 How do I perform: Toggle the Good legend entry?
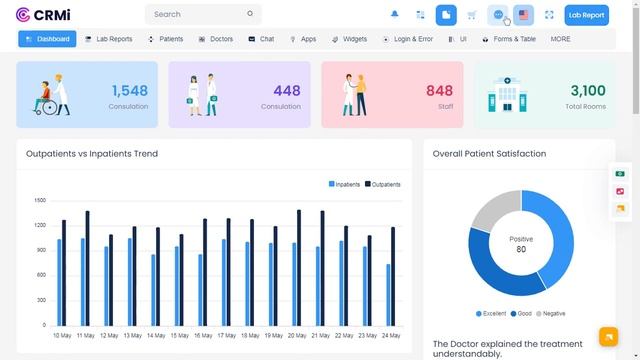tap(521, 313)
